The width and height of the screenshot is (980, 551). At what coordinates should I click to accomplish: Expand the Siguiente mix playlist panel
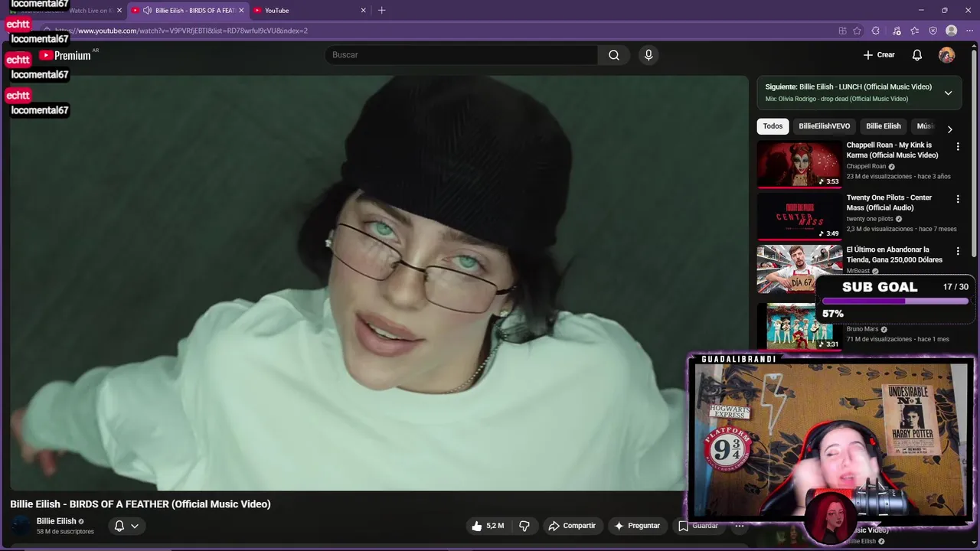click(x=948, y=93)
